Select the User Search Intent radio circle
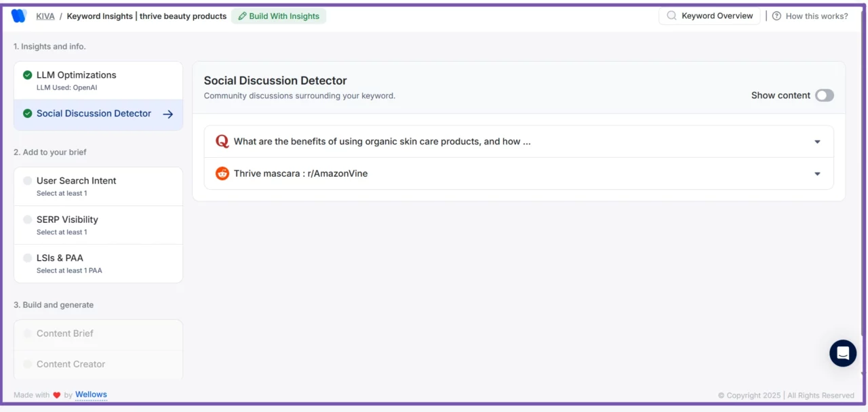 coord(27,181)
